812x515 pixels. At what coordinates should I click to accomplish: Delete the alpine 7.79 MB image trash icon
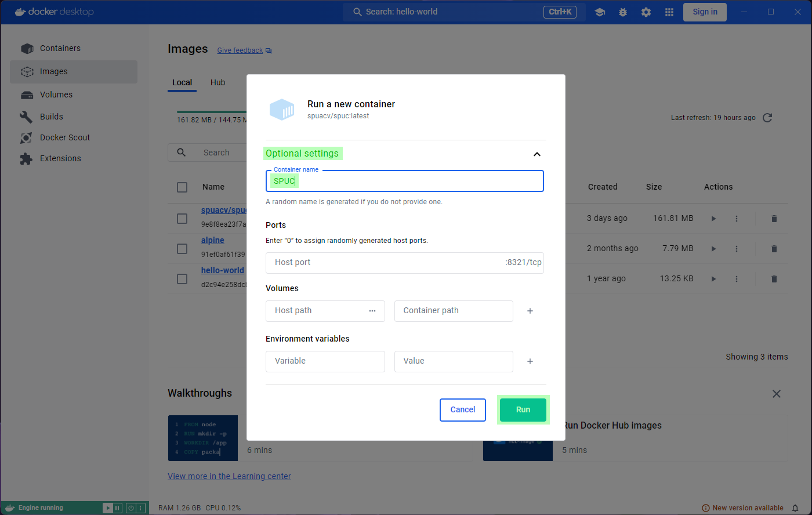tap(774, 249)
